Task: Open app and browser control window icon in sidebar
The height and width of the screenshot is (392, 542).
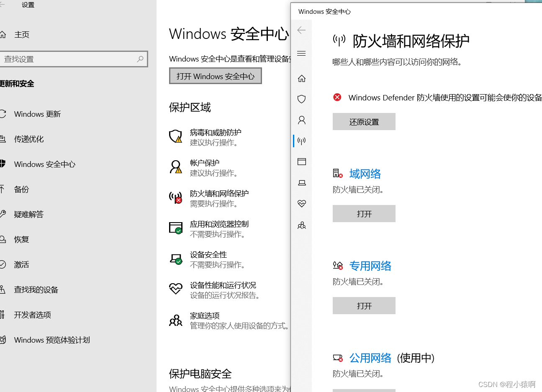Action: coord(302,162)
